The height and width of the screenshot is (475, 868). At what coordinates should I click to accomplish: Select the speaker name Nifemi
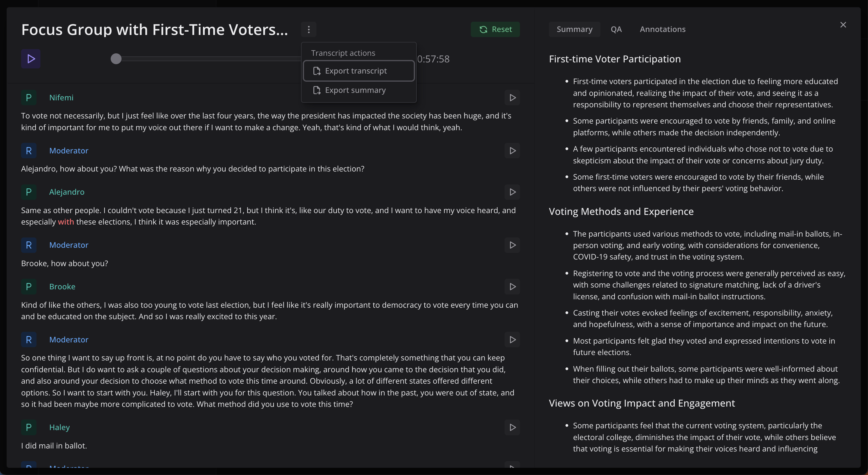coord(61,98)
